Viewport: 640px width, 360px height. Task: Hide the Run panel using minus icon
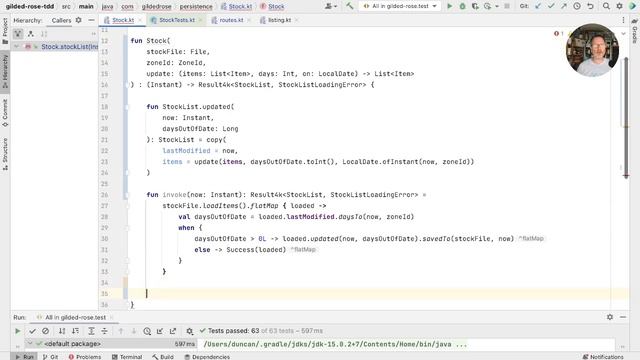(x=623, y=317)
